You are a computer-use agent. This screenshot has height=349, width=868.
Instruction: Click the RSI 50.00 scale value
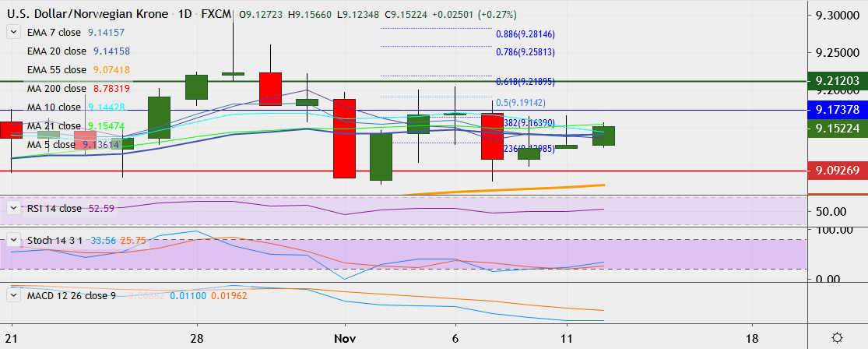coord(830,212)
